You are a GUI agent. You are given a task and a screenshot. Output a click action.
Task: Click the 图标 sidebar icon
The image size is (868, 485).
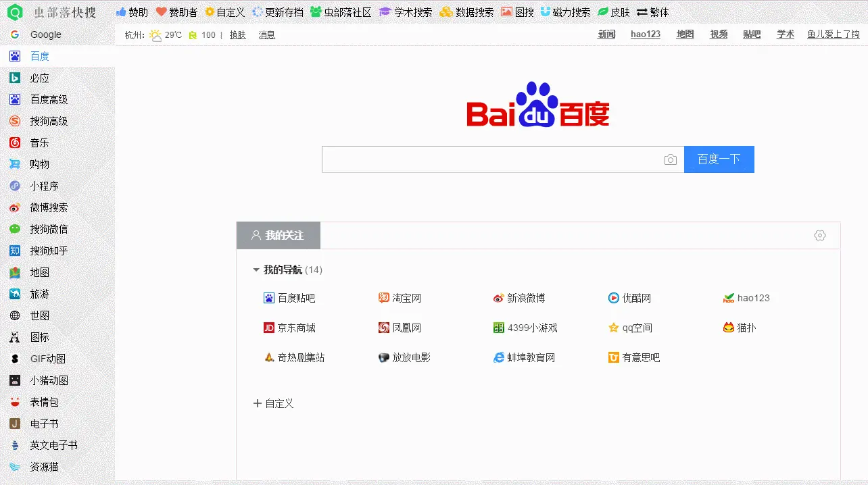(x=15, y=337)
